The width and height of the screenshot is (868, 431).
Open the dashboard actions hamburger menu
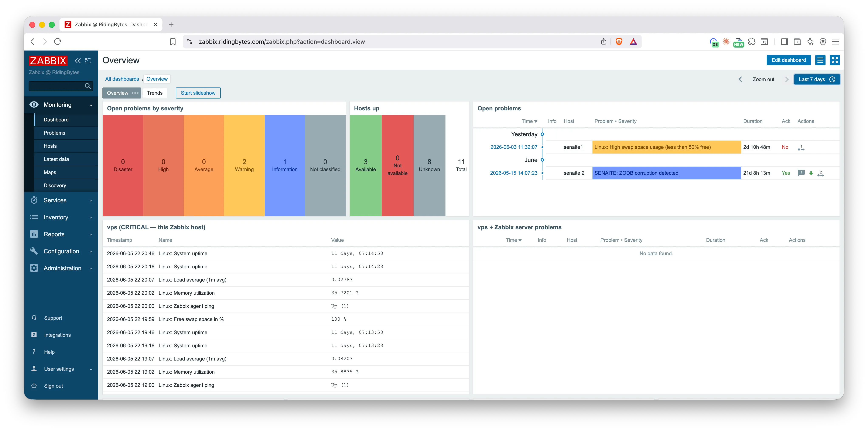tap(820, 60)
